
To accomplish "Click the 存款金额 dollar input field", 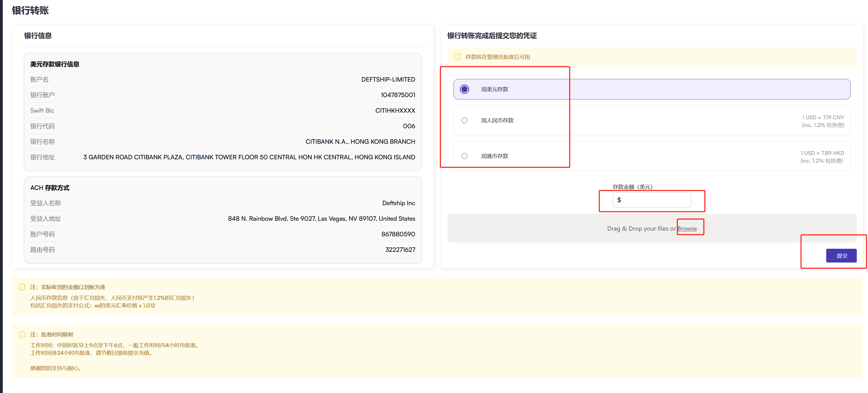I will coord(652,200).
